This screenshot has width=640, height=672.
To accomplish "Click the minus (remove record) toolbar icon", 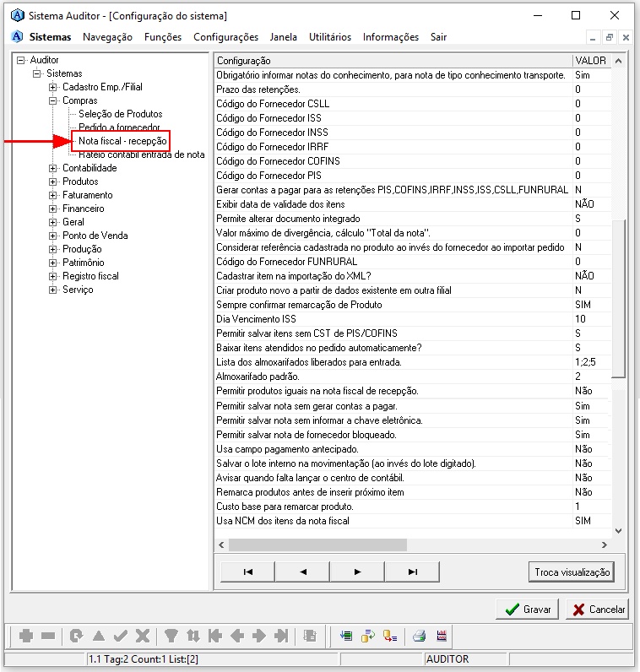I will click(48, 636).
